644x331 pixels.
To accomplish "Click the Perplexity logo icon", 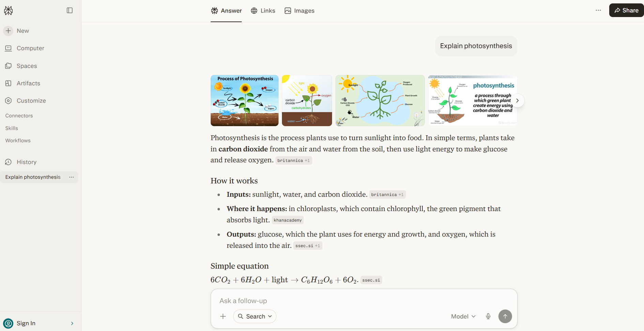I will tap(9, 11).
